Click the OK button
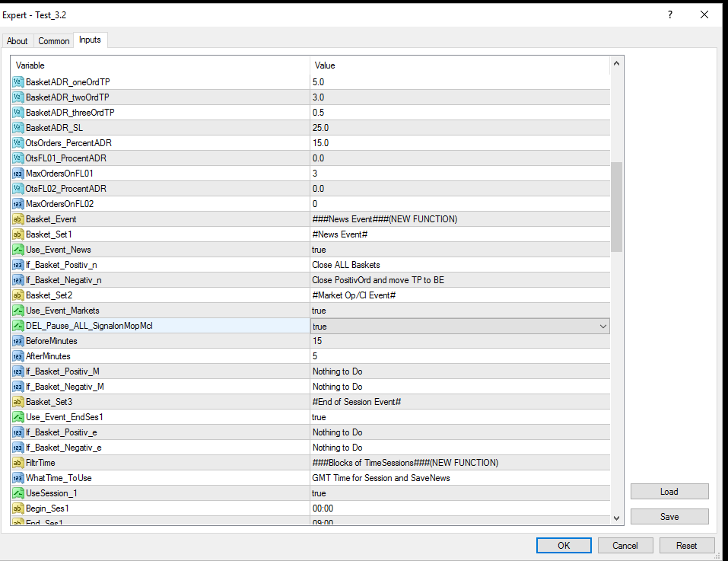This screenshot has height=561, width=728. [564, 546]
